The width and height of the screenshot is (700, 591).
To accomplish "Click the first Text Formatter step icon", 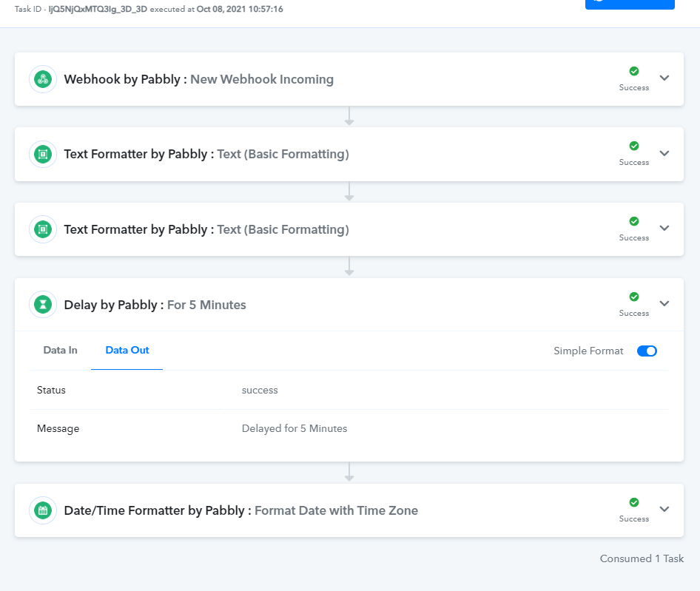I will point(43,155).
